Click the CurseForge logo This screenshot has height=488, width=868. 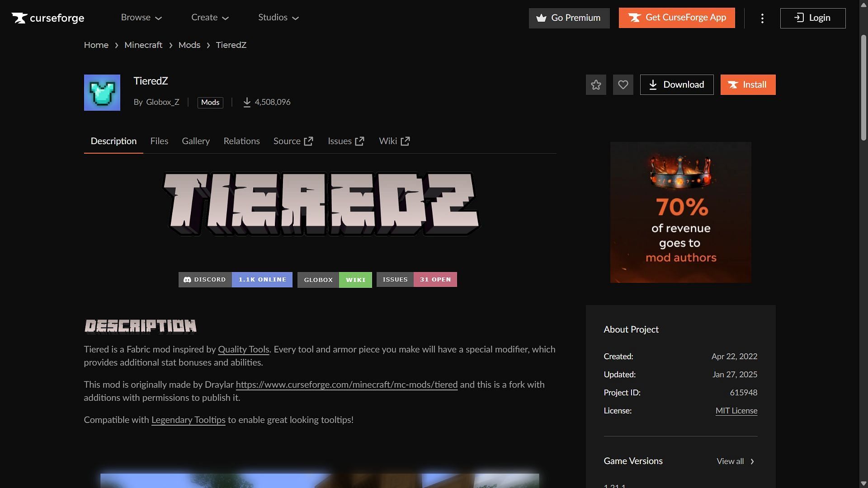(x=48, y=18)
